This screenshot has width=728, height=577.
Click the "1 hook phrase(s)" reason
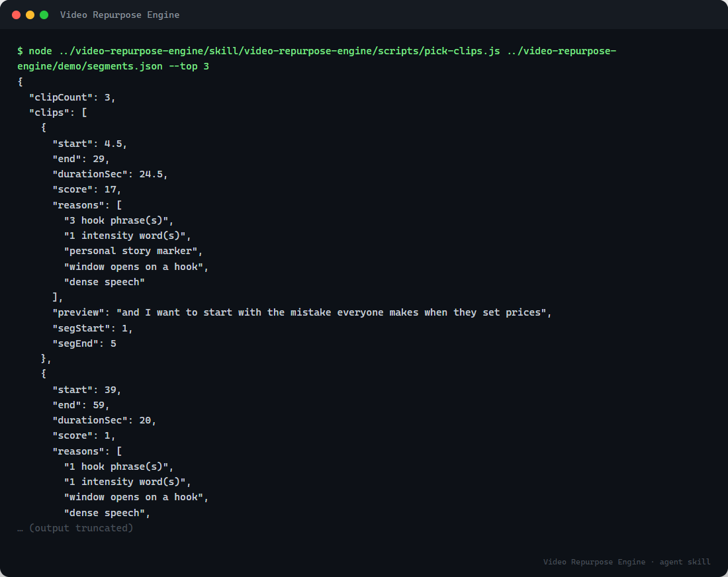click(119, 467)
